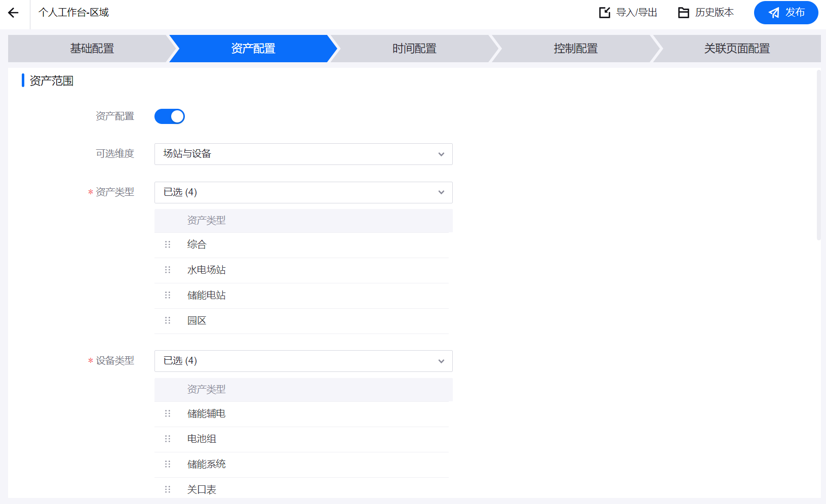Select the 储能电站 row in asset list
The height and width of the screenshot is (504, 826).
tap(206, 295)
